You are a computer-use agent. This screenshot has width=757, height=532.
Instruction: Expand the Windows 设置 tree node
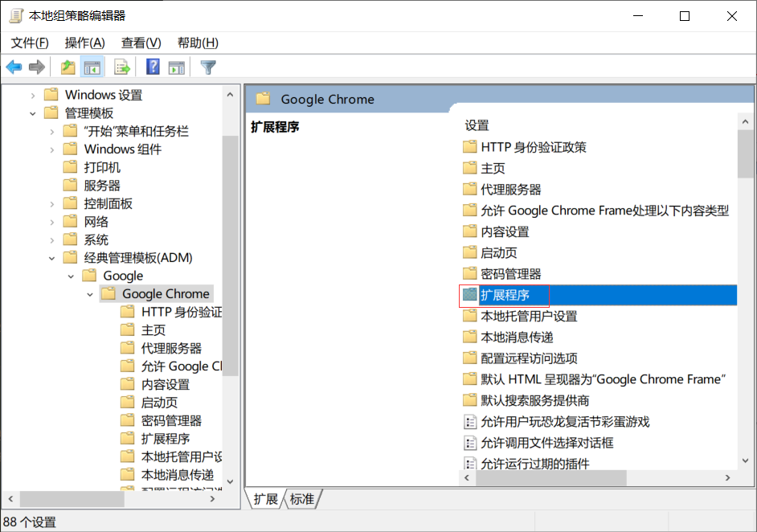click(33, 96)
